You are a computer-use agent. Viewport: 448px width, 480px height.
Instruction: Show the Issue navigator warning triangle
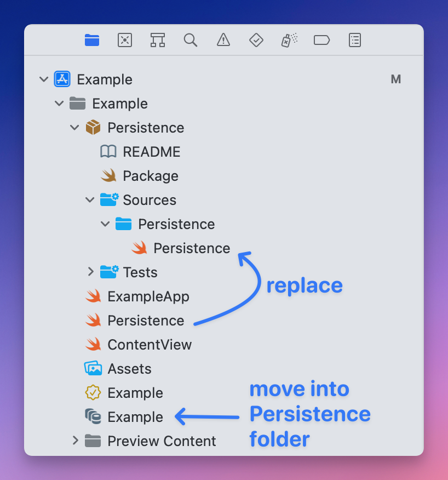(x=223, y=40)
